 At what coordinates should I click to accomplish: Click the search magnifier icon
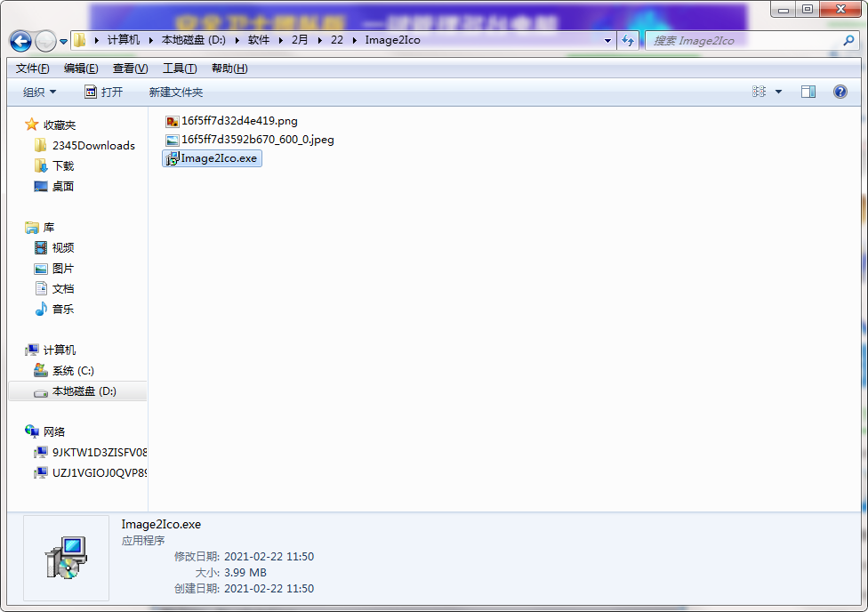[x=848, y=40]
